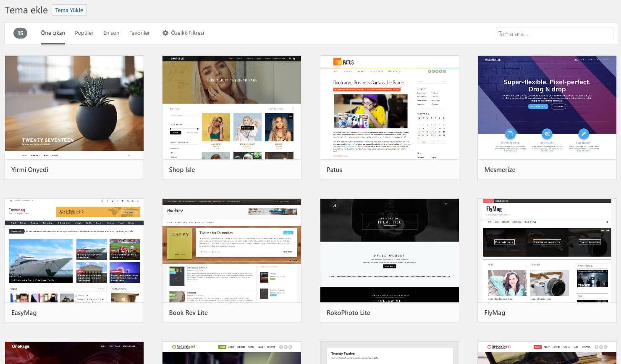
Task: Click the Shop Isle theme name
Action: tap(182, 170)
